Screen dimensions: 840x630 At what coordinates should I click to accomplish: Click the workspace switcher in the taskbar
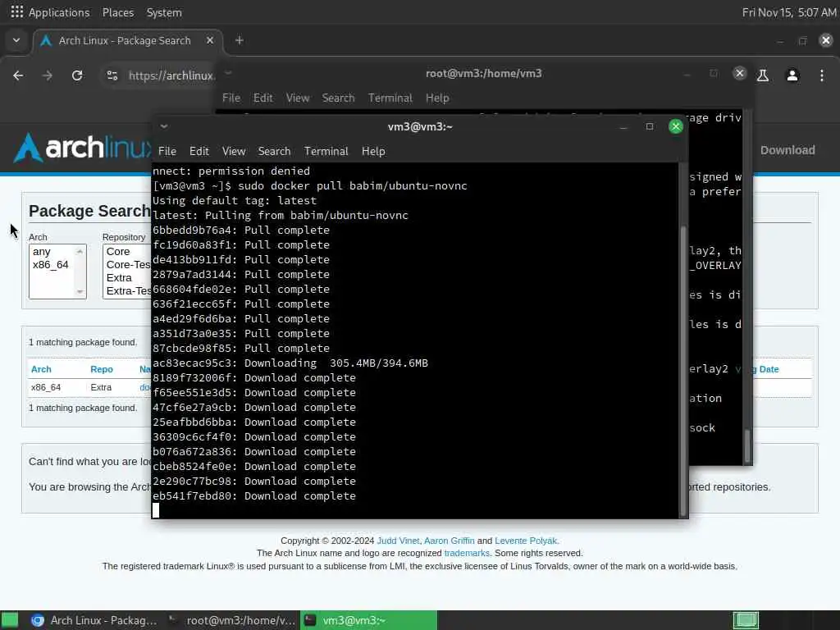tap(746, 620)
